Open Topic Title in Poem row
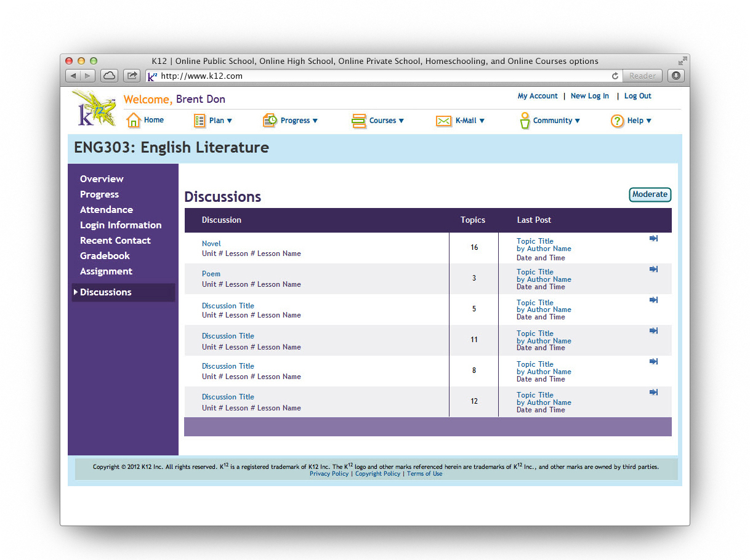 [x=535, y=272]
